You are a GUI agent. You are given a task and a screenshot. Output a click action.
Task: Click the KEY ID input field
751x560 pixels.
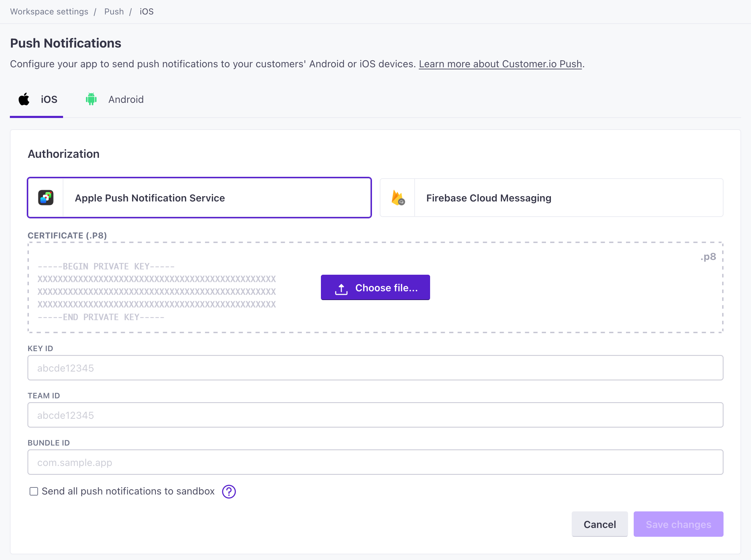[375, 368]
